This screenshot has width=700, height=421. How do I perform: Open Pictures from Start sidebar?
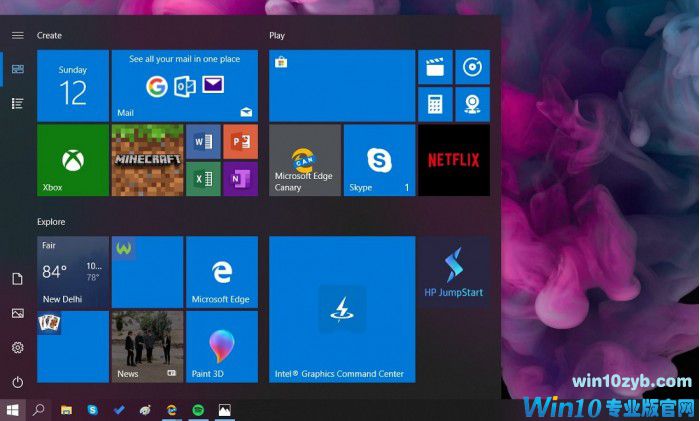pos(17,313)
